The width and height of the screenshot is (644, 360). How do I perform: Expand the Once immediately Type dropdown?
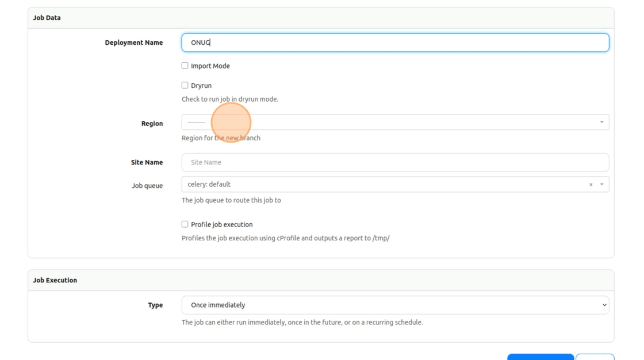coord(395,305)
